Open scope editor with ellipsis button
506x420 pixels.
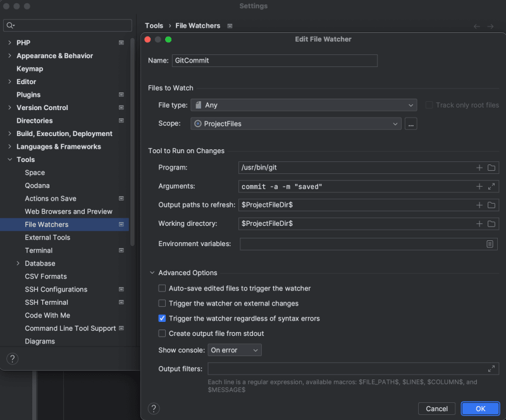[x=410, y=123]
